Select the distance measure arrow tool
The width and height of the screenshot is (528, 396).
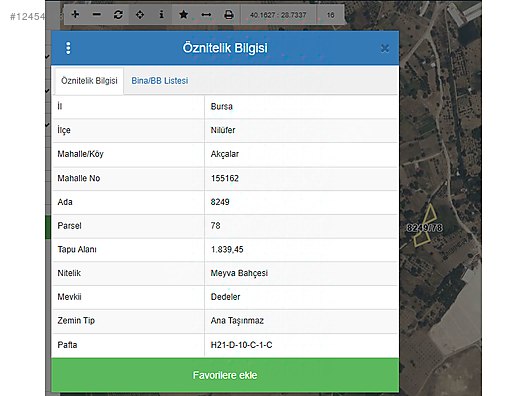click(x=206, y=14)
